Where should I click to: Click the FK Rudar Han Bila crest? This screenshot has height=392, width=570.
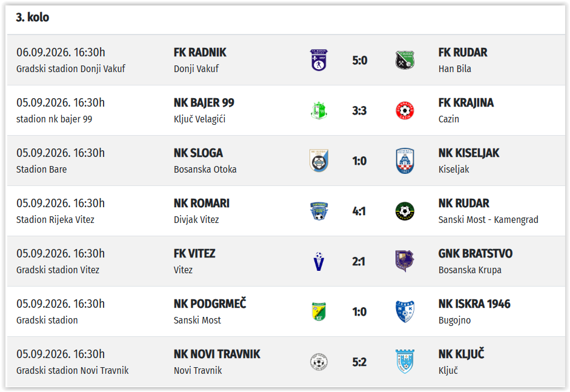click(x=405, y=60)
